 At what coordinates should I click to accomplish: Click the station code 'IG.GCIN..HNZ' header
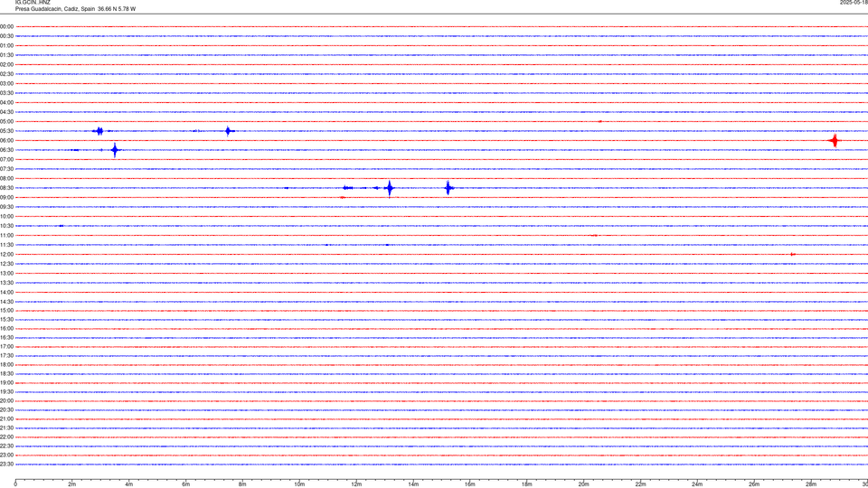pos(33,2)
